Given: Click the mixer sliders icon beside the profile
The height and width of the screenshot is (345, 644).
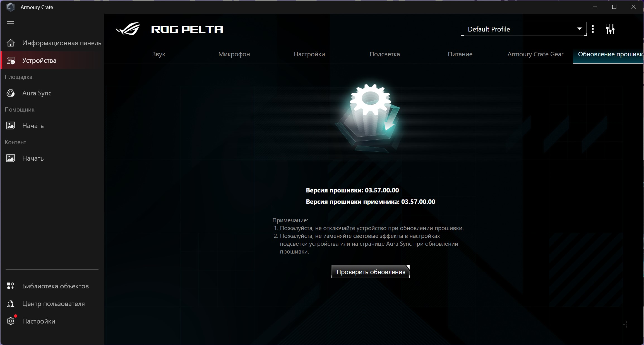Looking at the screenshot, I should (610, 29).
